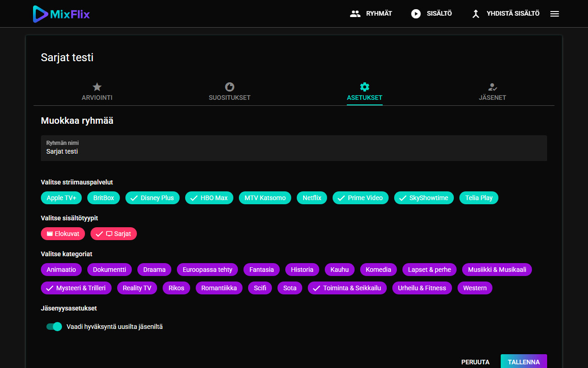588x368 pixels.
Task: Select the Apple TV+ streaming service chip
Action: click(x=61, y=198)
